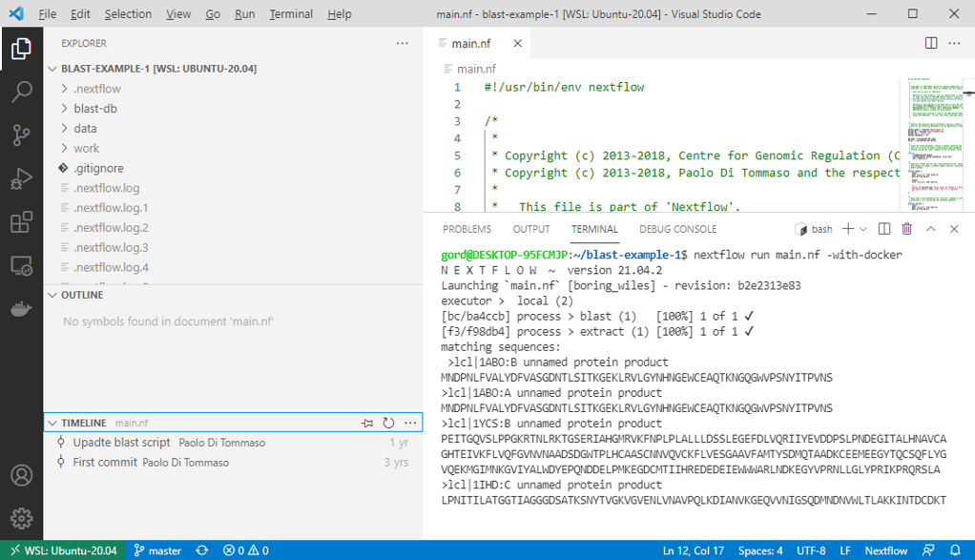The image size is (975, 560).
Task: Expand the blast-db folder
Action: coord(94,107)
